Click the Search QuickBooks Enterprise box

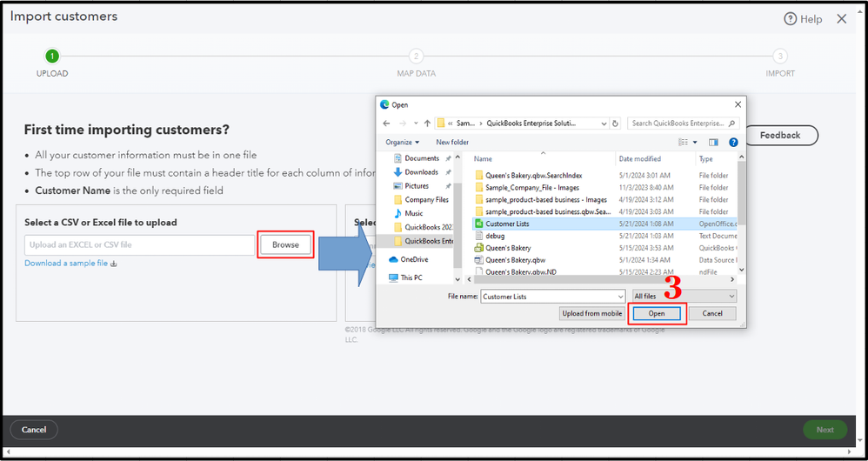pyautogui.click(x=683, y=124)
